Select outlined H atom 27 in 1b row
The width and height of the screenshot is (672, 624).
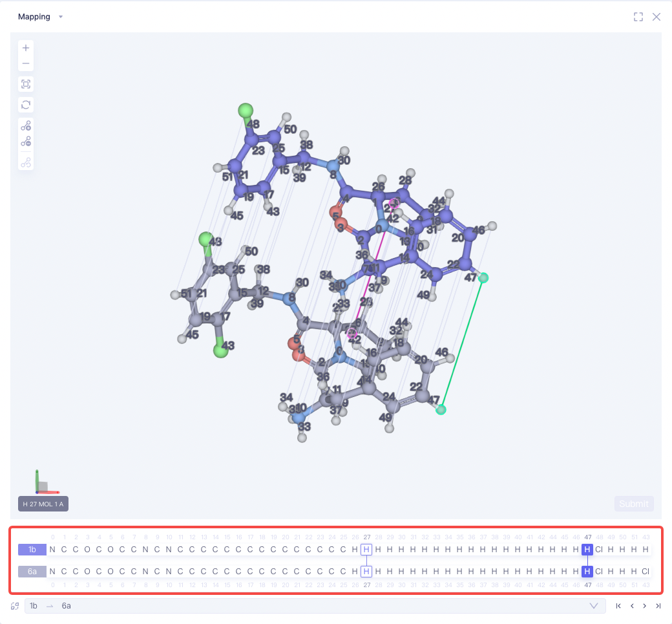point(366,550)
